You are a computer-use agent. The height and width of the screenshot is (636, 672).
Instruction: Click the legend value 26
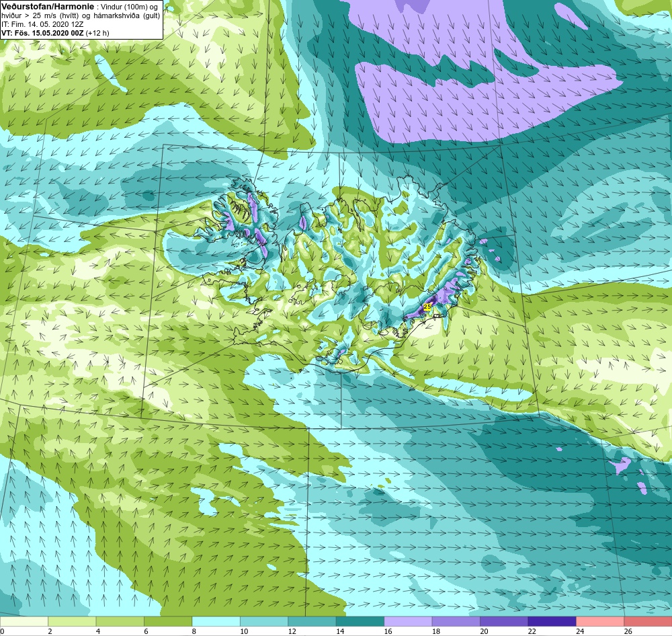(x=628, y=631)
